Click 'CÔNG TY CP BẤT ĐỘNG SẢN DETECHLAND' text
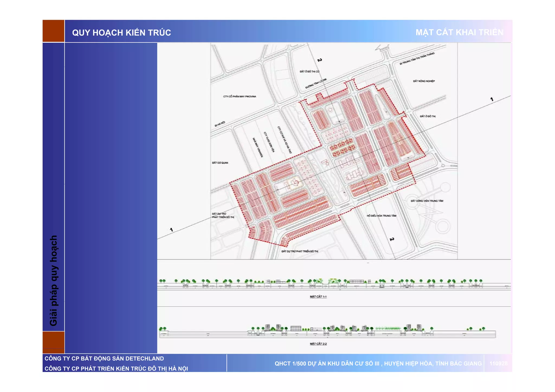 click(x=104, y=358)
